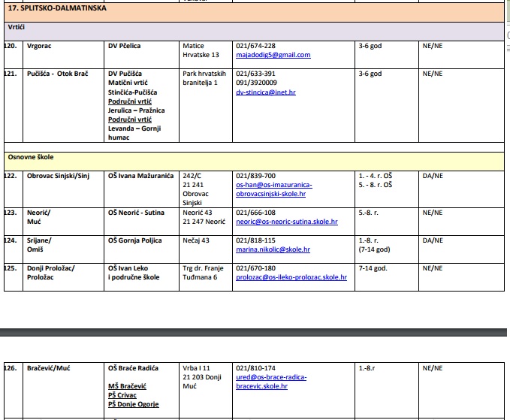Click phone number 021/810-174
510x420 pixels.
[x=255, y=368]
